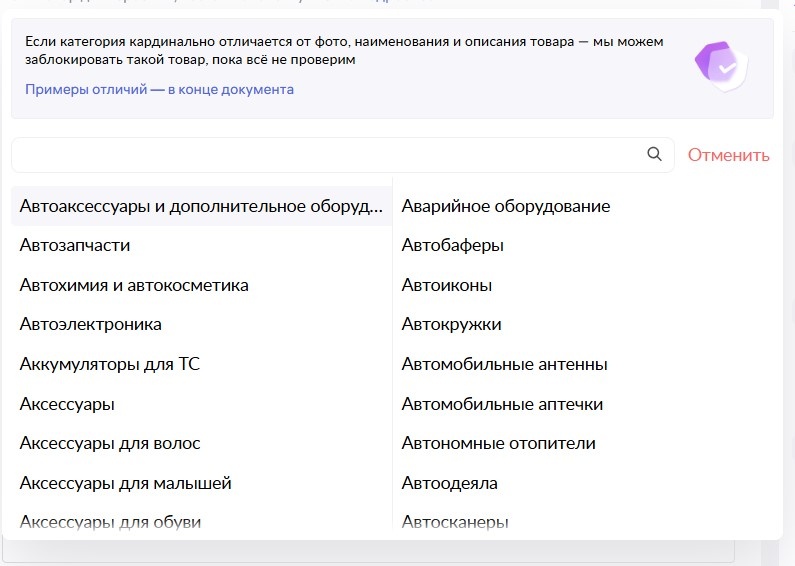Select the Автоиконы subcategory
This screenshot has height=566, width=795.
tap(446, 285)
